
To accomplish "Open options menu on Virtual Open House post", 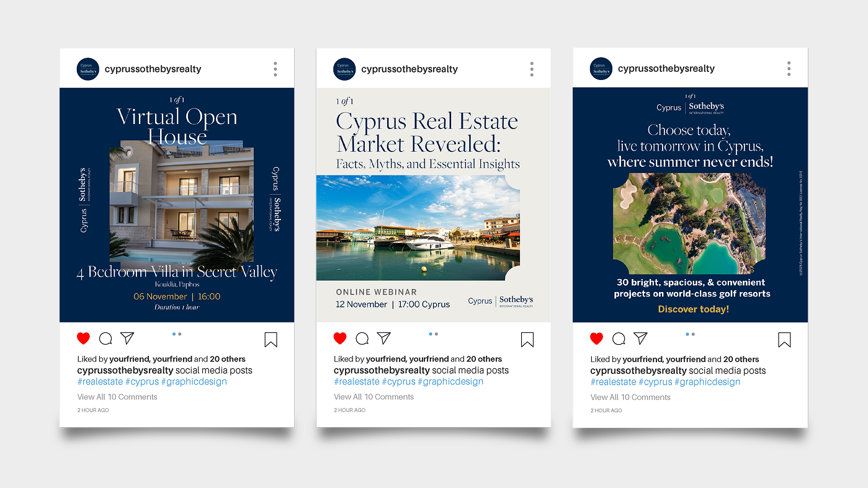I will coord(275,69).
